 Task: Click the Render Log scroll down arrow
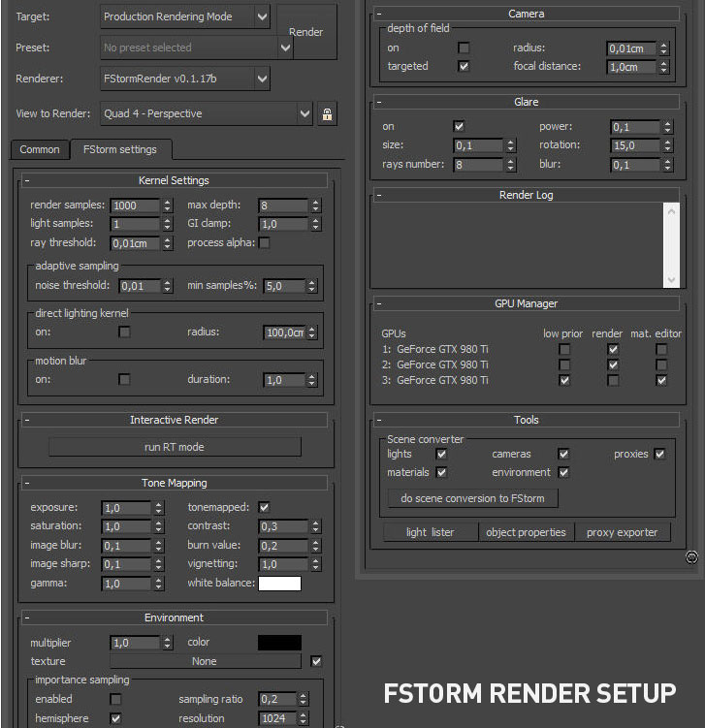click(672, 280)
